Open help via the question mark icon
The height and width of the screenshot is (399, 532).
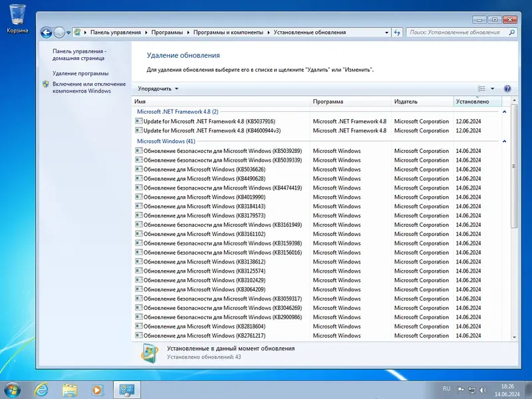[x=507, y=88]
